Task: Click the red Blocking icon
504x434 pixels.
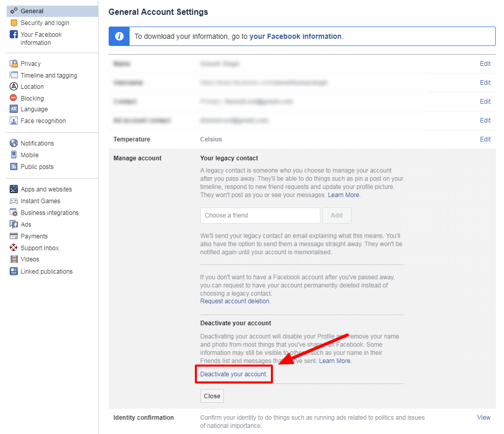Action: point(13,98)
